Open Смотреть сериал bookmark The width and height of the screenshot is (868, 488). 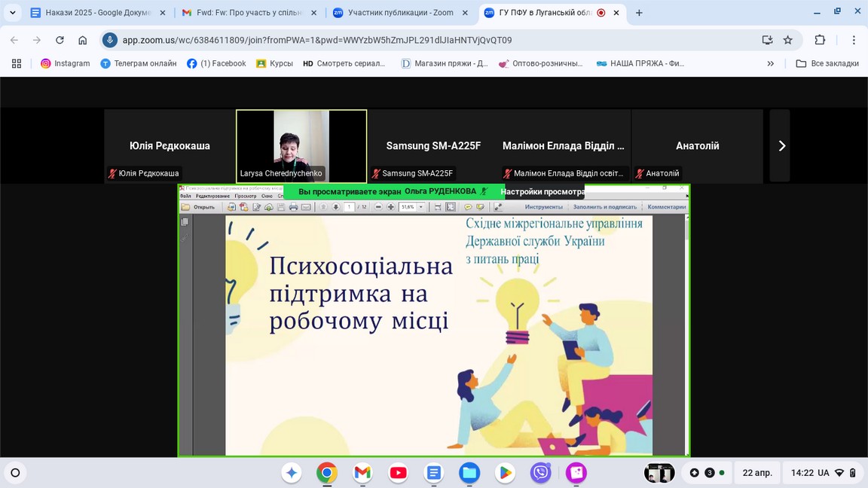click(x=344, y=63)
